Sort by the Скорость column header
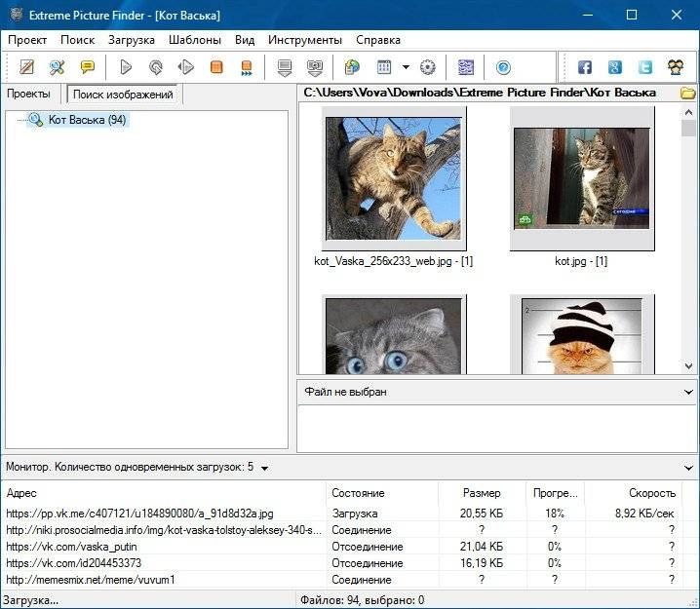Screen dimensions: 700x609 coord(633,493)
